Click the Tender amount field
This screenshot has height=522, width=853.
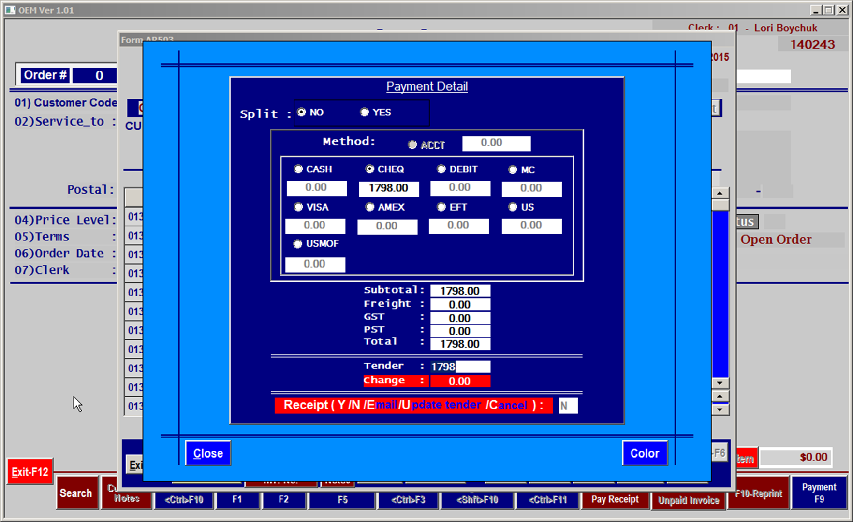[460, 367]
